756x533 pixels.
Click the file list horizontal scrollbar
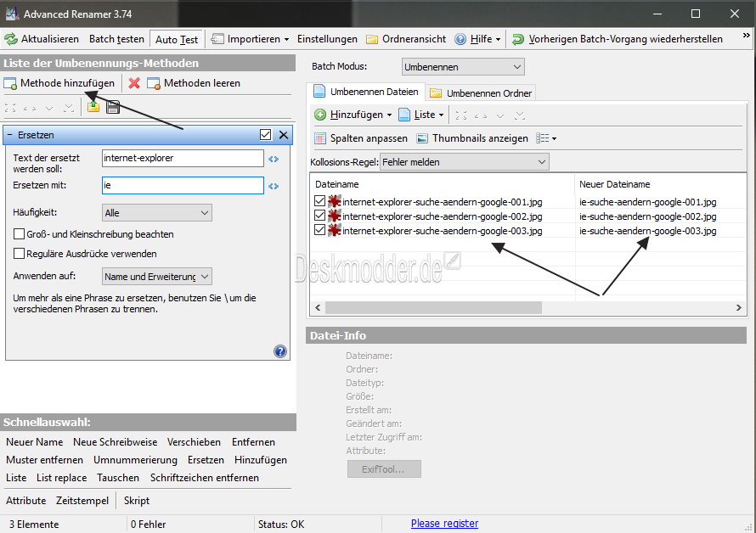click(433, 307)
